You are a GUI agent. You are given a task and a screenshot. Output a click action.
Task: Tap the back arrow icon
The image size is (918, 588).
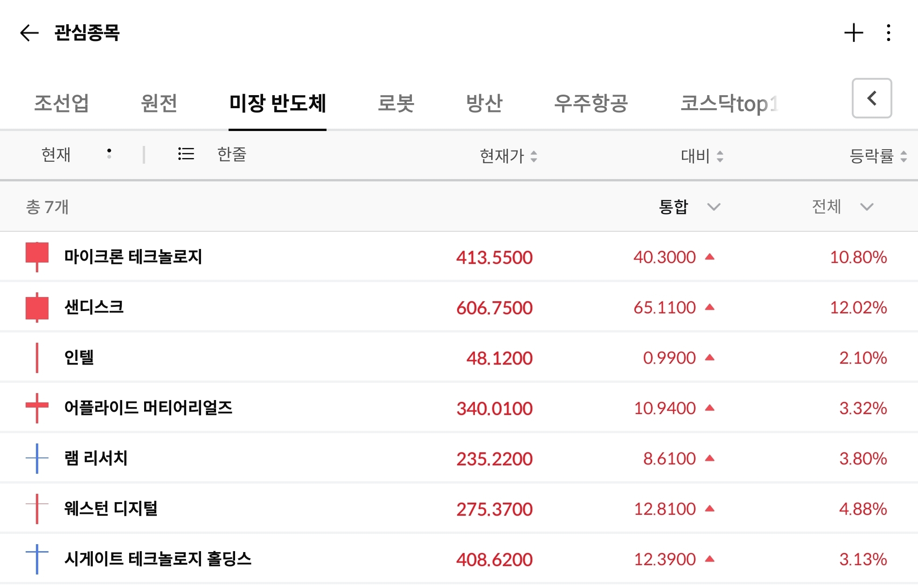point(29,33)
